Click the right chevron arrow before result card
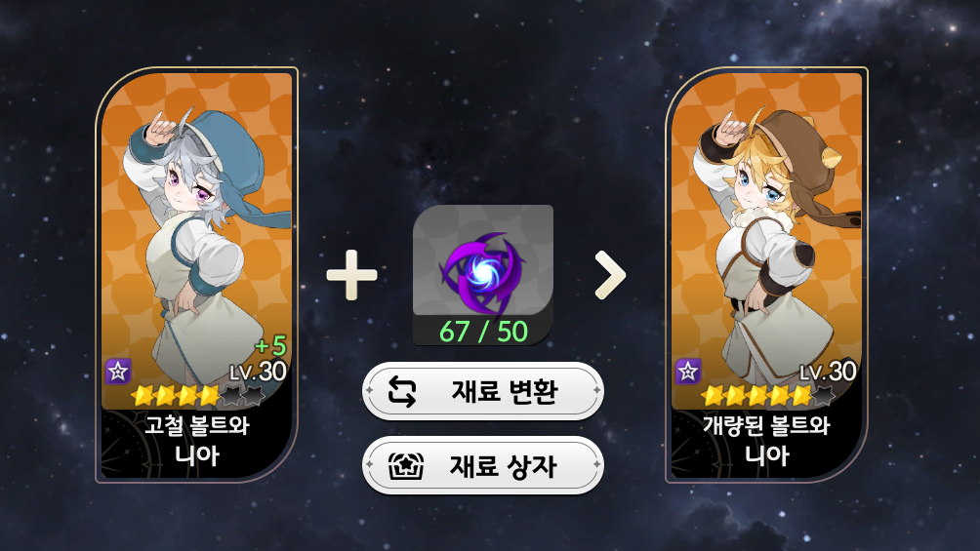The image size is (980, 551). tap(609, 275)
